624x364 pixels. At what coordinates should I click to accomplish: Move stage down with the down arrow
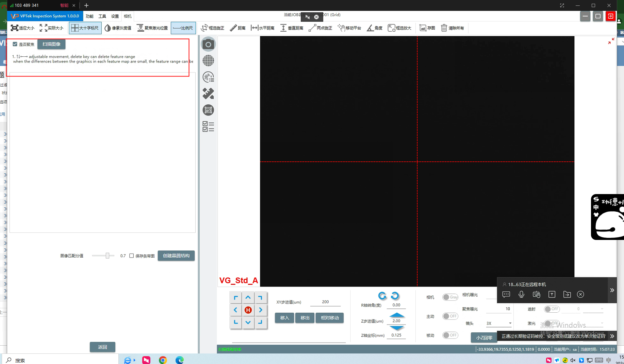coord(248,322)
